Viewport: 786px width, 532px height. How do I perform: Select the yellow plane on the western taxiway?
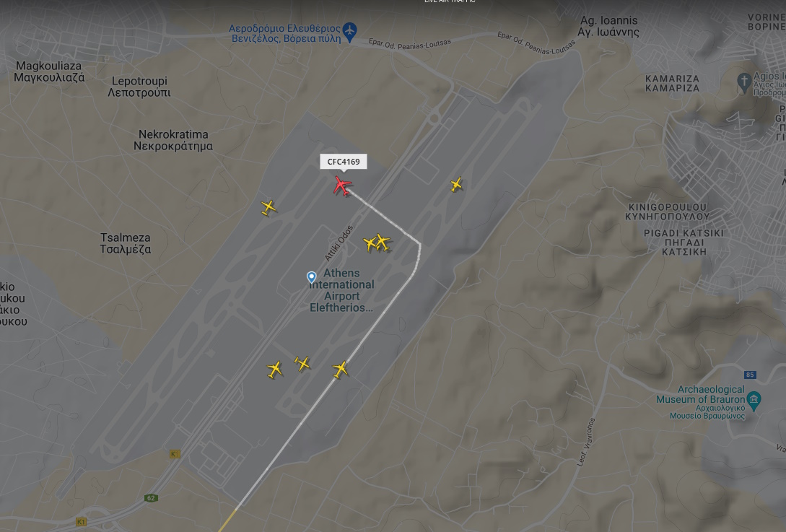268,208
